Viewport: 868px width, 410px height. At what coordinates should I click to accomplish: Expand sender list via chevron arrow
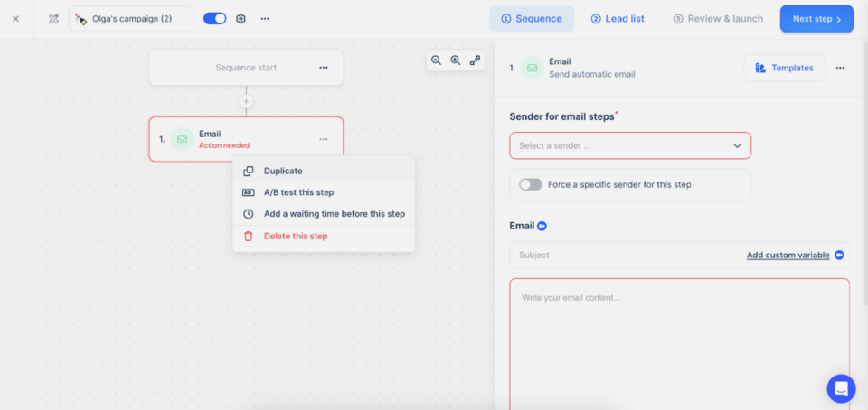pos(738,146)
